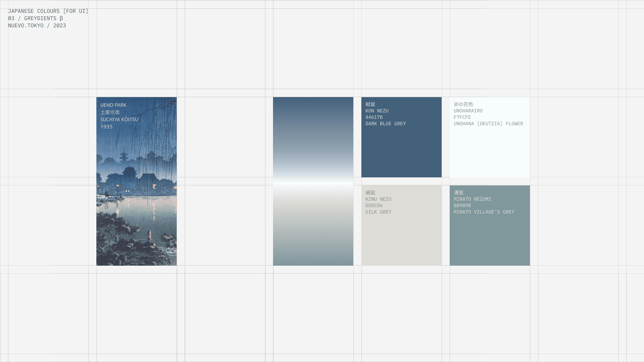
Task: Select the Japanese artist name '土屋光逸'
Action: (110, 112)
